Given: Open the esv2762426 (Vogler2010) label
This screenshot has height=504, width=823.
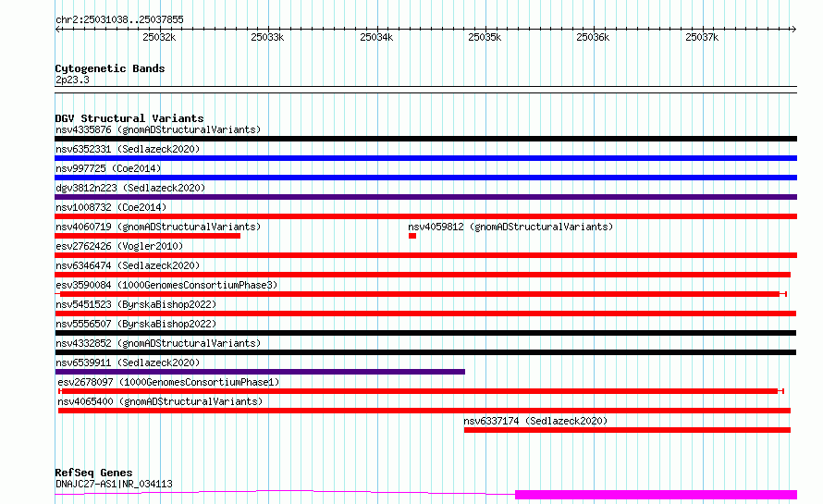Looking at the screenshot, I should click(x=119, y=246).
